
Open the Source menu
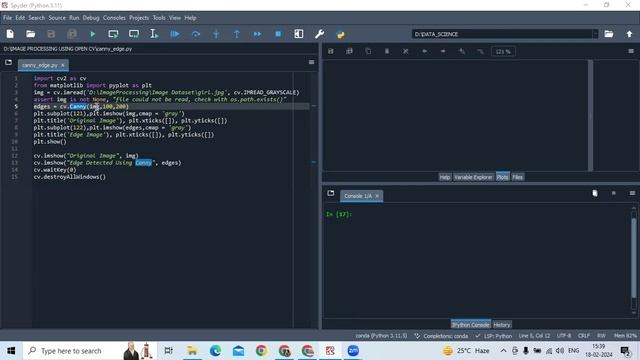[x=57, y=18]
